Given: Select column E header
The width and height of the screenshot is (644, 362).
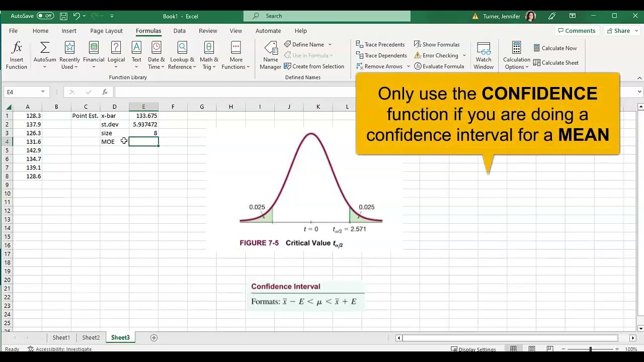Looking at the screenshot, I should [x=143, y=107].
